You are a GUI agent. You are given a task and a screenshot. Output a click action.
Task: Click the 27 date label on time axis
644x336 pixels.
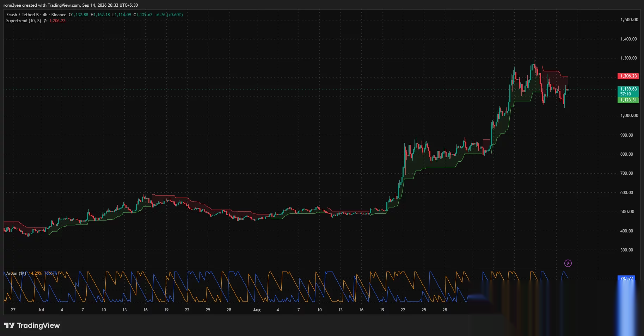[x=13, y=310]
